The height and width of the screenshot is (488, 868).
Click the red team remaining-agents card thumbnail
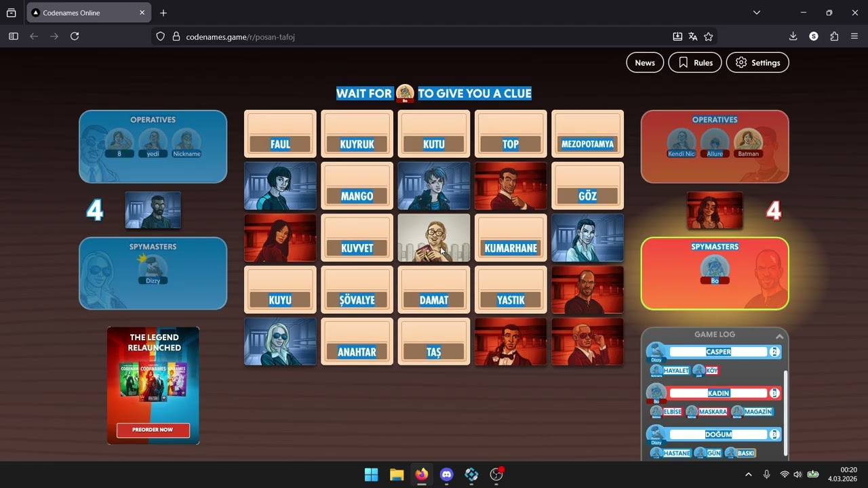[715, 210]
